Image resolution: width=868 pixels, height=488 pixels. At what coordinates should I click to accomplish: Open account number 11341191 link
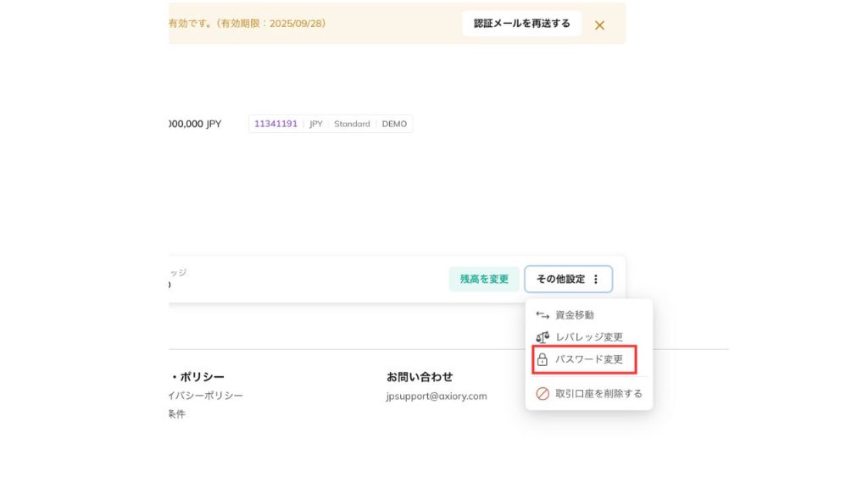coord(275,123)
